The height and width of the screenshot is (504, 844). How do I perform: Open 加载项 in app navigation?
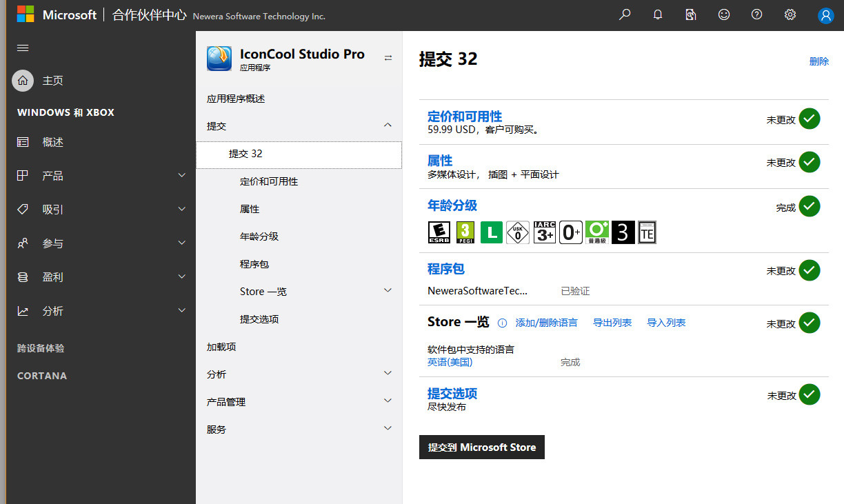tap(221, 347)
